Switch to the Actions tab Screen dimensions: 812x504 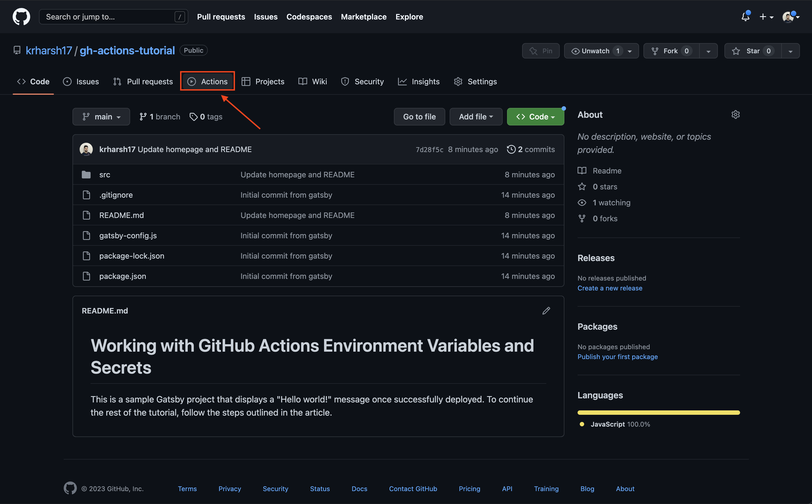[207, 81]
